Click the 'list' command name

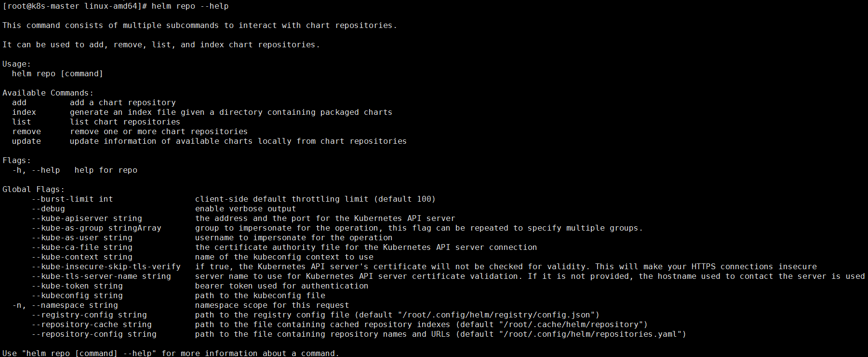tap(22, 122)
